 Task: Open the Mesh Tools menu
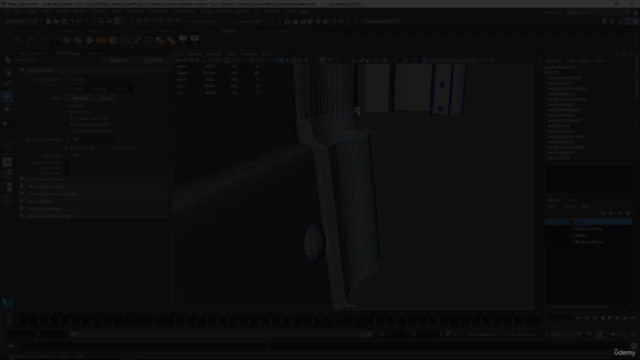point(158,11)
